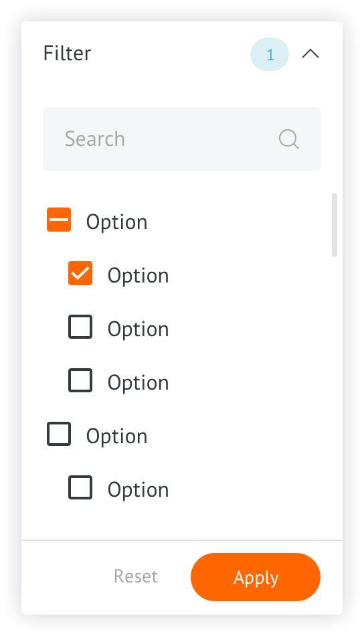
Task: Uncheck the orange checked Option checkbox
Action: [x=80, y=273]
